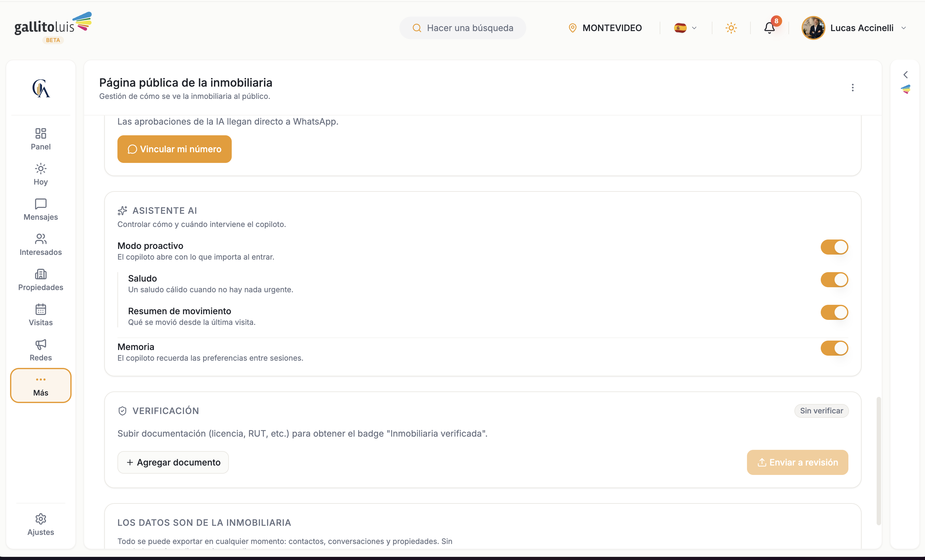The width and height of the screenshot is (925, 560).
Task: Click Enviar a revisión button
Action: [797, 462]
